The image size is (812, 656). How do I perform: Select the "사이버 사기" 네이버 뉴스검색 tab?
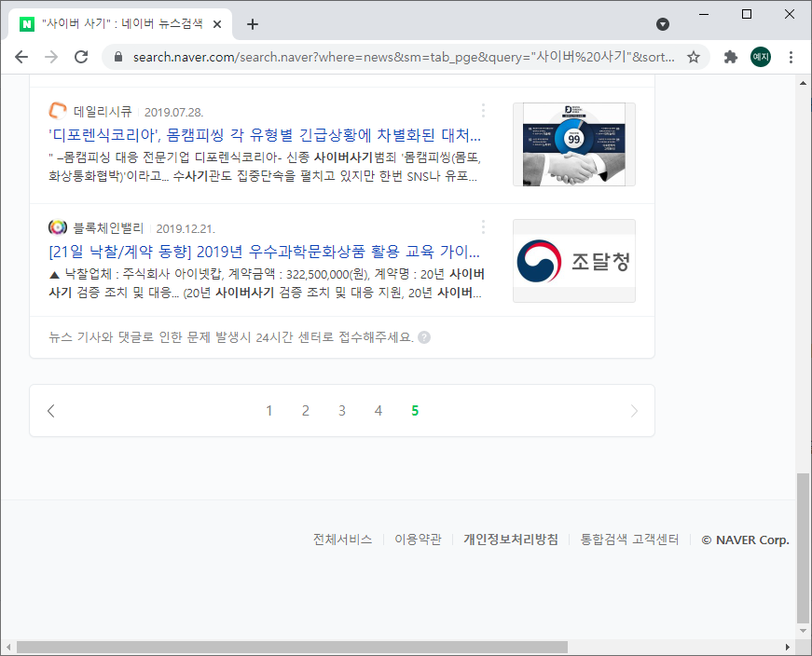[120, 24]
